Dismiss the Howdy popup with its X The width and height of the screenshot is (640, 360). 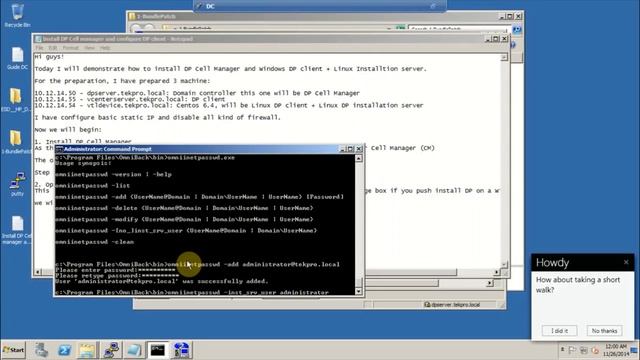626,262
